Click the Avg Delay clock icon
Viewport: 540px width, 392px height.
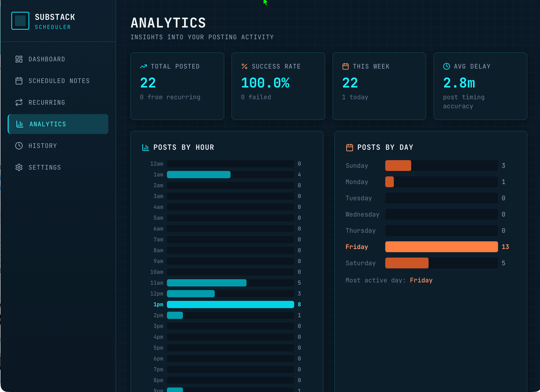446,66
